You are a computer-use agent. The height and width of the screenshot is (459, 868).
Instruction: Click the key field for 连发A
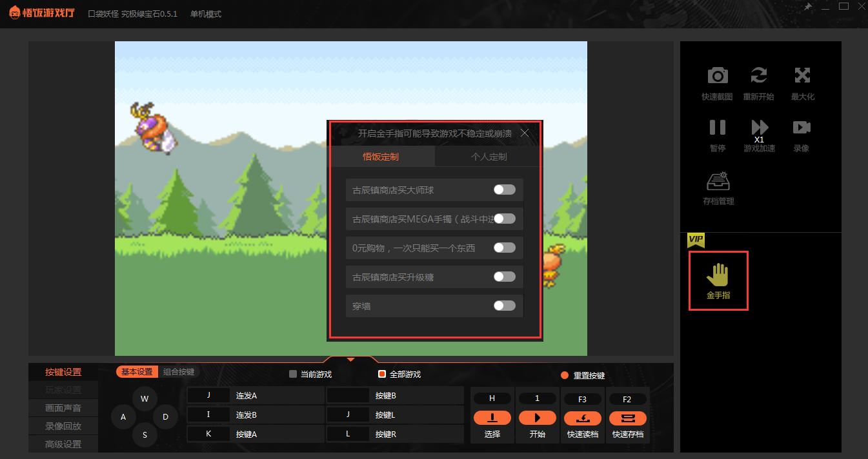point(208,395)
